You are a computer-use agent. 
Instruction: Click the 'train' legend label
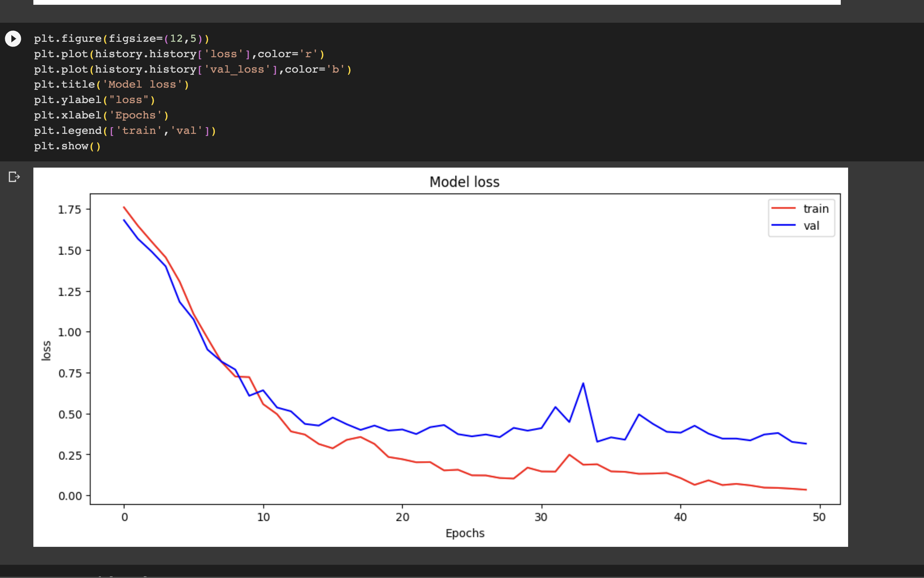816,209
